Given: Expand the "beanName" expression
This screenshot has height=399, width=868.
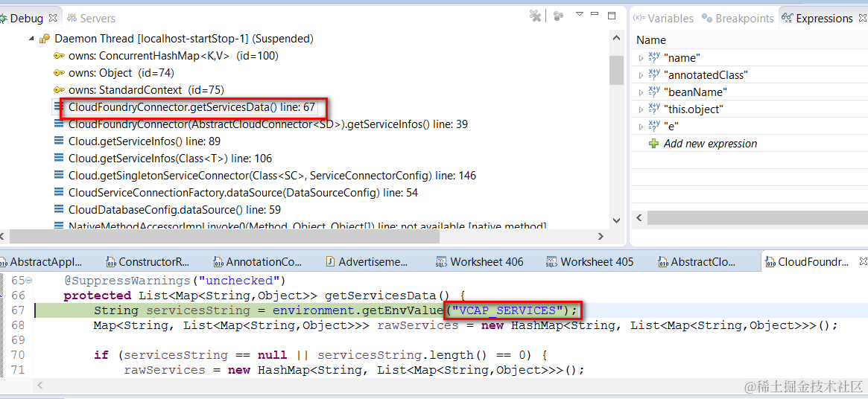Looking at the screenshot, I should [x=641, y=92].
